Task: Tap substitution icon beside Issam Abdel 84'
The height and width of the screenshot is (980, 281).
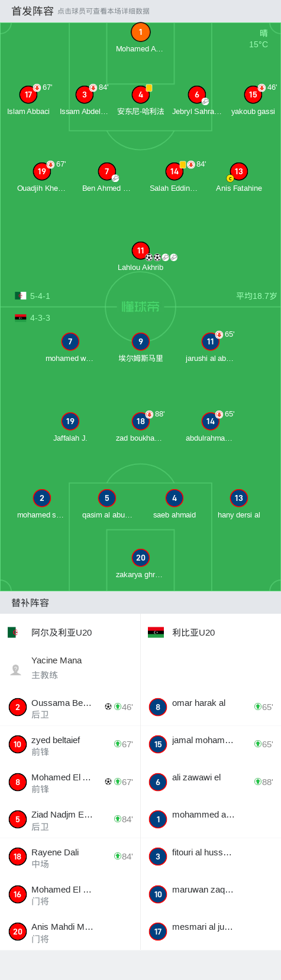Action: pos(93,87)
